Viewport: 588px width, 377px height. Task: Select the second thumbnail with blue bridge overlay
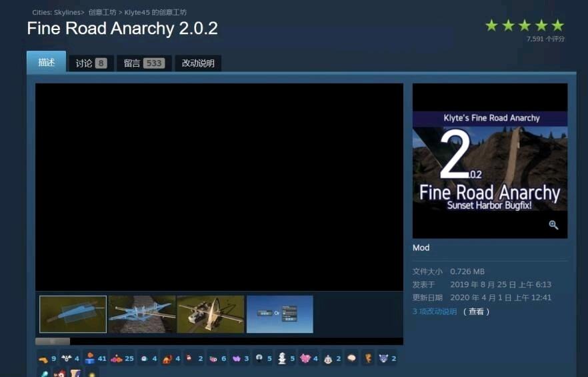coord(142,314)
